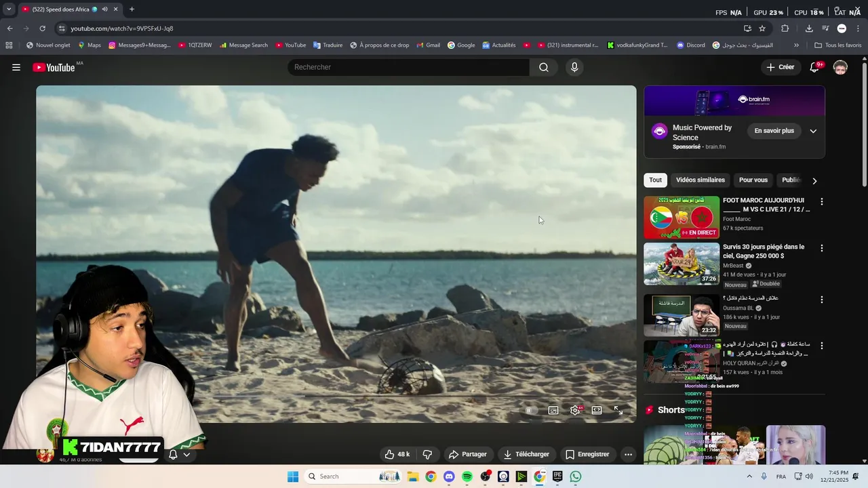Open media controls icon in Chrome toolbar
Image resolution: width=868 pixels, height=488 pixels.
point(825,28)
